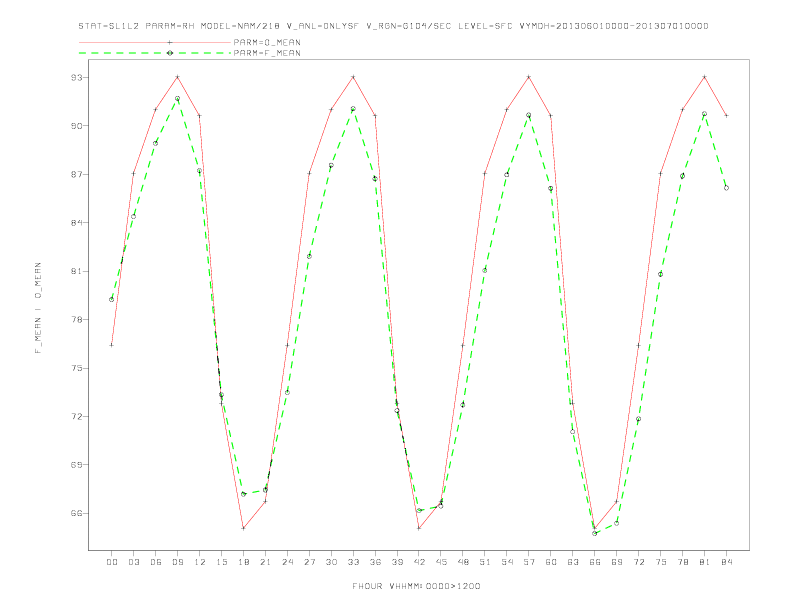Select x-axis tick label 84
The width and height of the screenshot is (792, 612).
(x=727, y=562)
